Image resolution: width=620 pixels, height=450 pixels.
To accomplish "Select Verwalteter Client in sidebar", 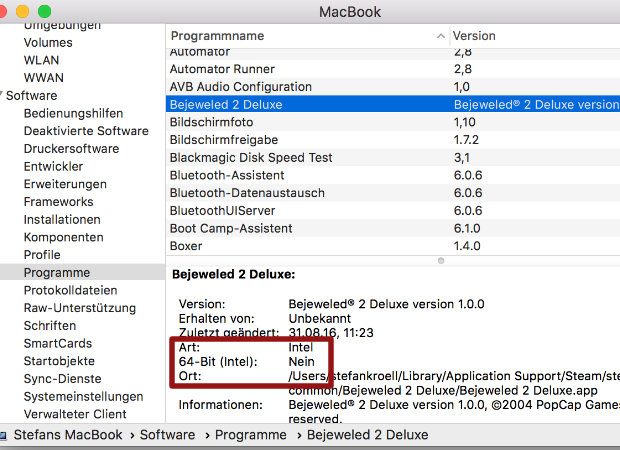I will [75, 414].
